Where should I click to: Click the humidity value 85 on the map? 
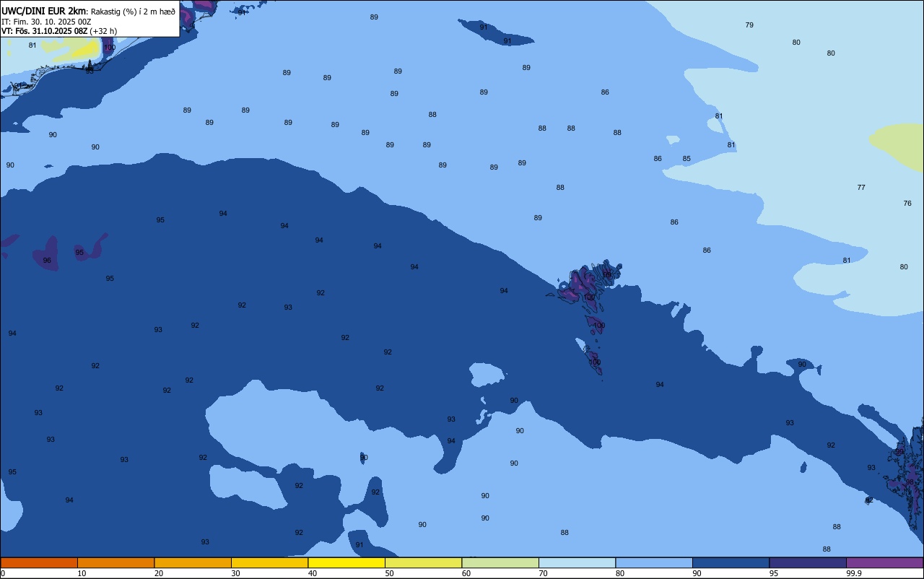[x=687, y=159]
